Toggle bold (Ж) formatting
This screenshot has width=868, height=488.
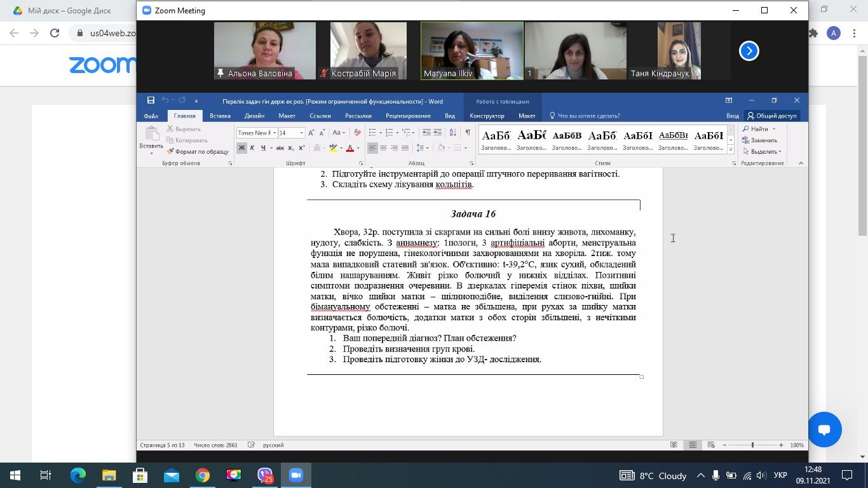coord(241,148)
